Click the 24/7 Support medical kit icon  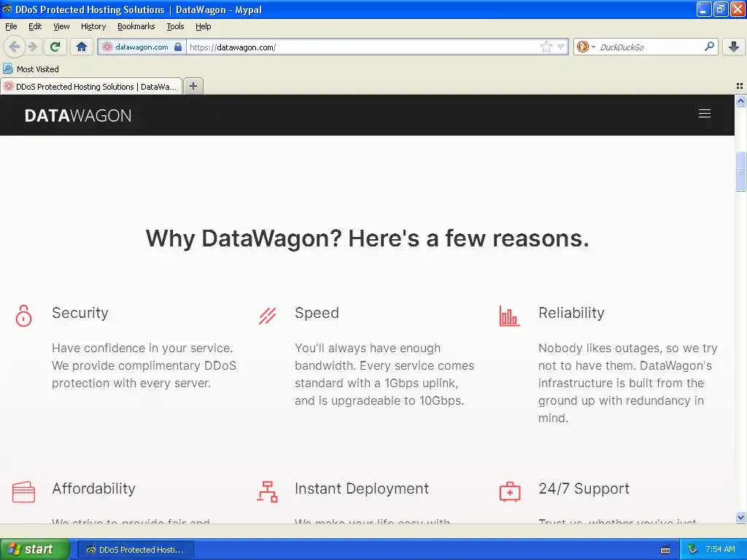510,492
